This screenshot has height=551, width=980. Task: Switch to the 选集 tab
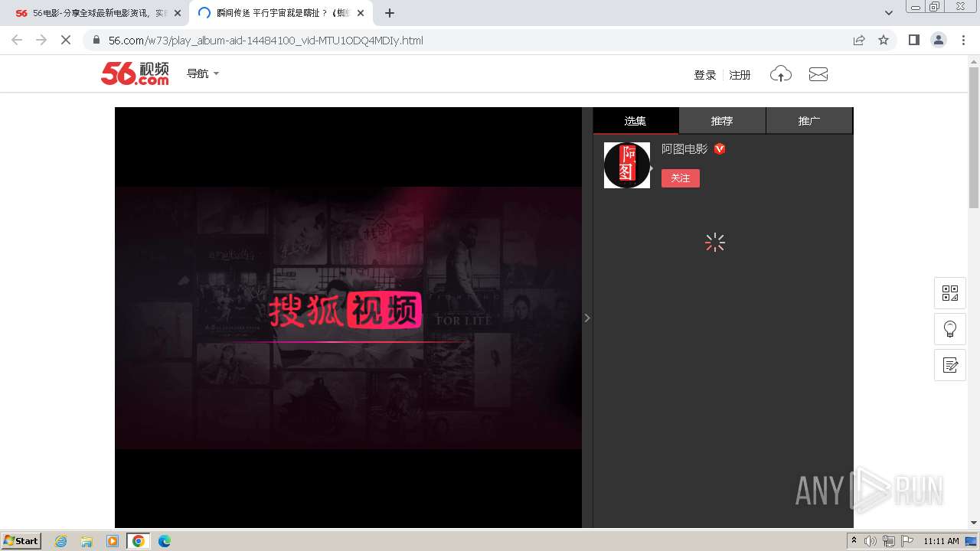pos(635,121)
